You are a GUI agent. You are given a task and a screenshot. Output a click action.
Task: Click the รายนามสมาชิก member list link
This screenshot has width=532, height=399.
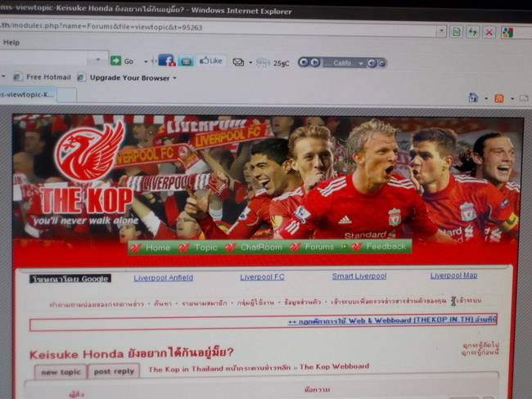pyautogui.click(x=205, y=303)
